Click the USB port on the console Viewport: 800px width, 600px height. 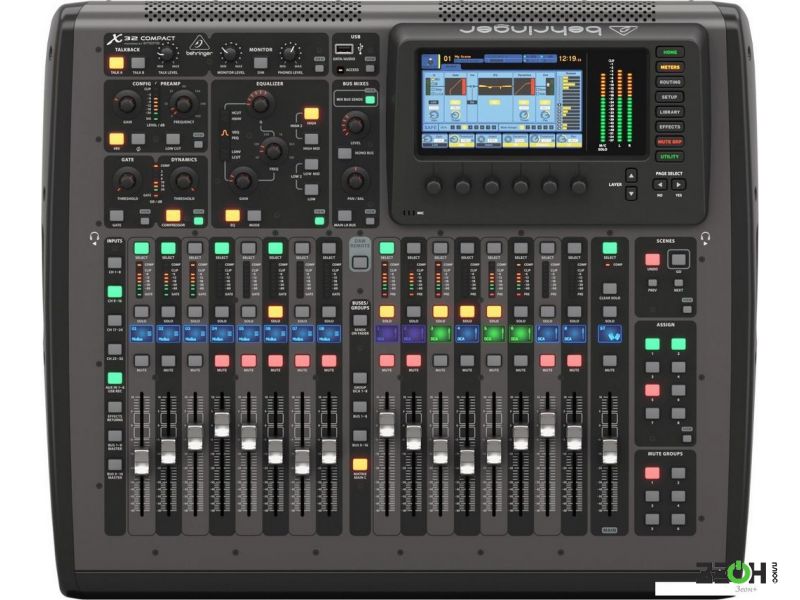pos(344,49)
